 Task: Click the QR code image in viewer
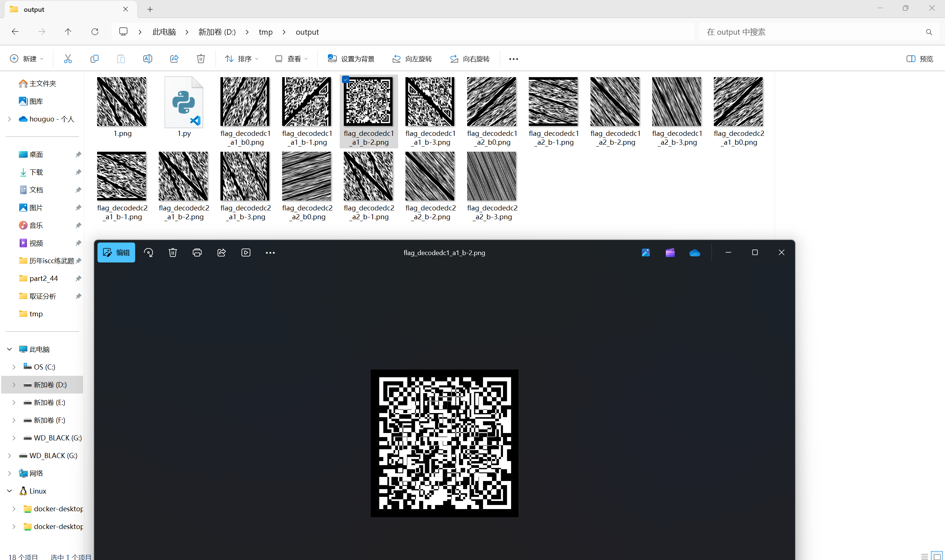[444, 443]
